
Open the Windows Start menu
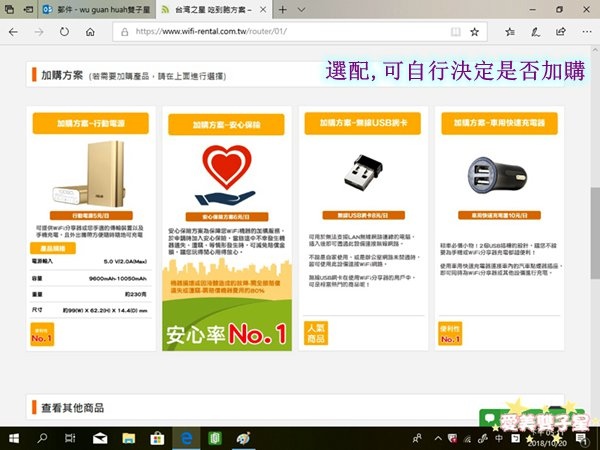click(x=13, y=439)
